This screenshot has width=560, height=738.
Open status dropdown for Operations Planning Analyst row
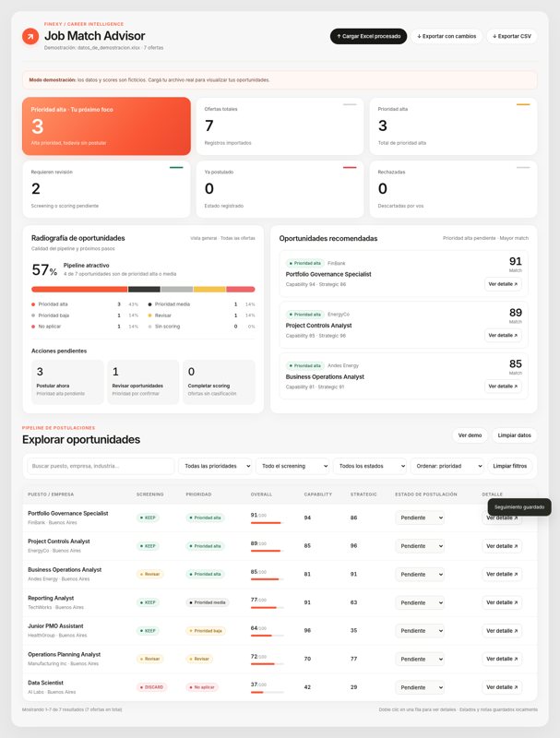point(420,659)
